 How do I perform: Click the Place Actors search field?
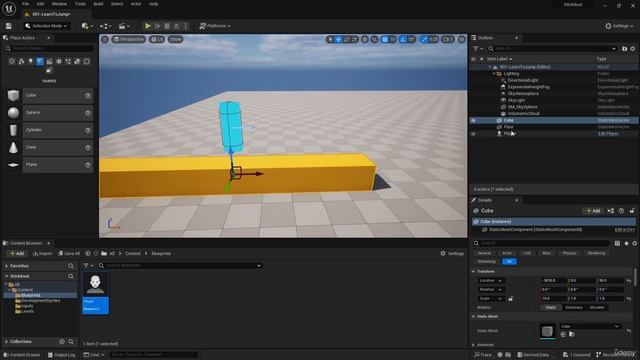tap(49, 49)
